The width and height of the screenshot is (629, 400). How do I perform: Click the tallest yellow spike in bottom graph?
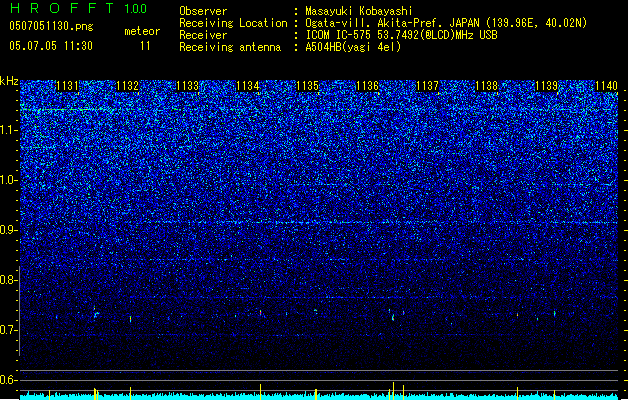point(394,391)
